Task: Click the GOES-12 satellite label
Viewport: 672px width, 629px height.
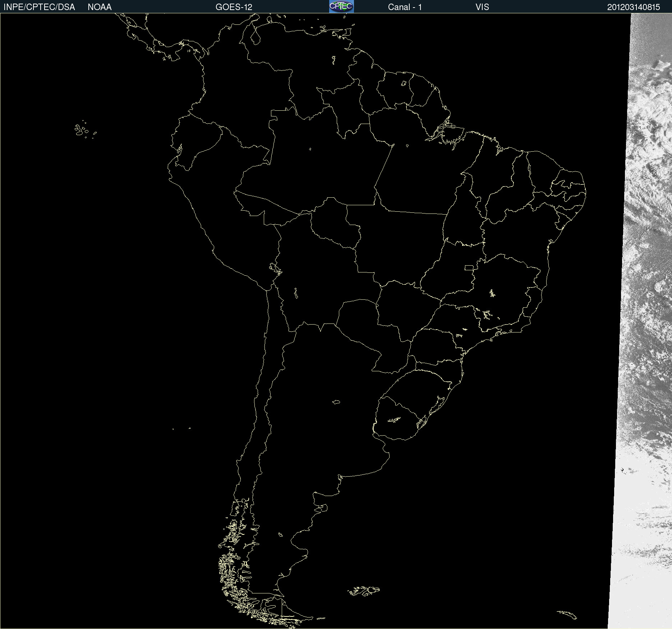Action: click(x=234, y=7)
